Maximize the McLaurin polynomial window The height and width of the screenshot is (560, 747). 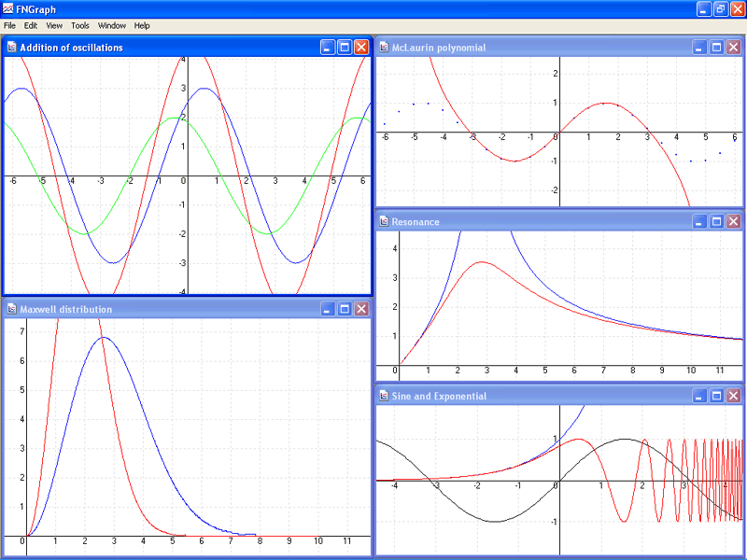pos(716,47)
